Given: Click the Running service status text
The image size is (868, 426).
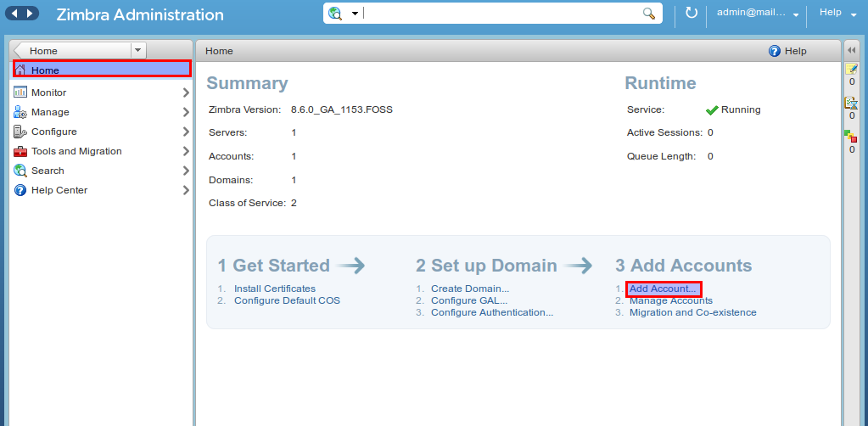Looking at the screenshot, I should coord(741,109).
